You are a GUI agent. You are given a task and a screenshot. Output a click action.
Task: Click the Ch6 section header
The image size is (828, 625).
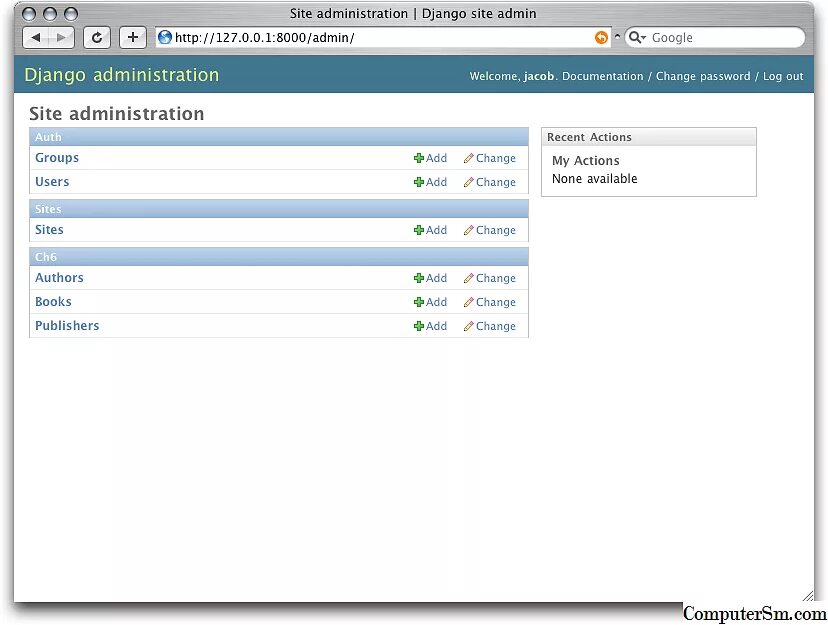279,257
